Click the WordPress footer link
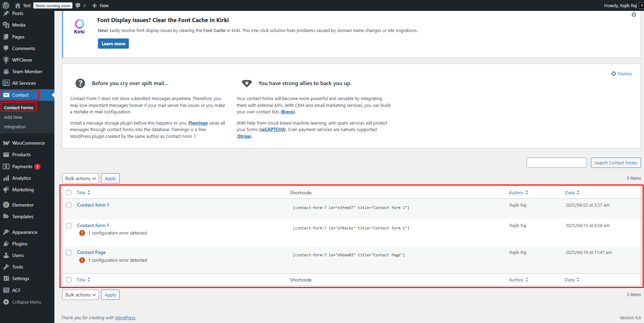Screen dimensions: 644x323 tap(125, 318)
